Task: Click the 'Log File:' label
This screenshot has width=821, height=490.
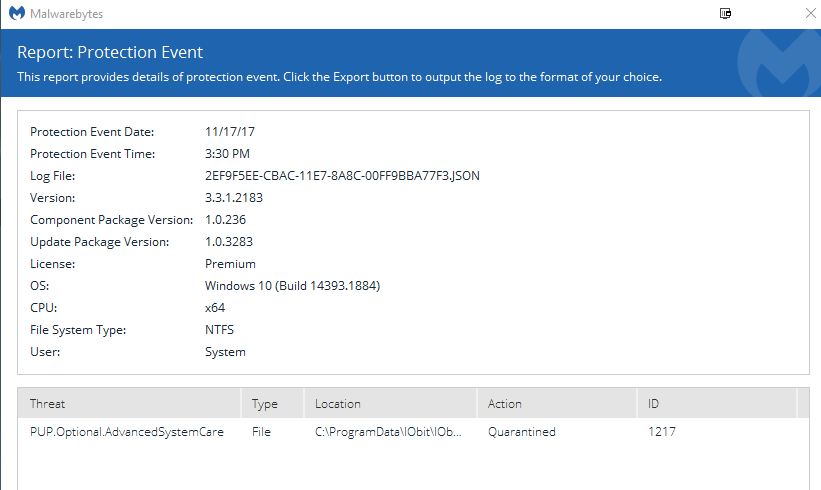Action: (52, 176)
